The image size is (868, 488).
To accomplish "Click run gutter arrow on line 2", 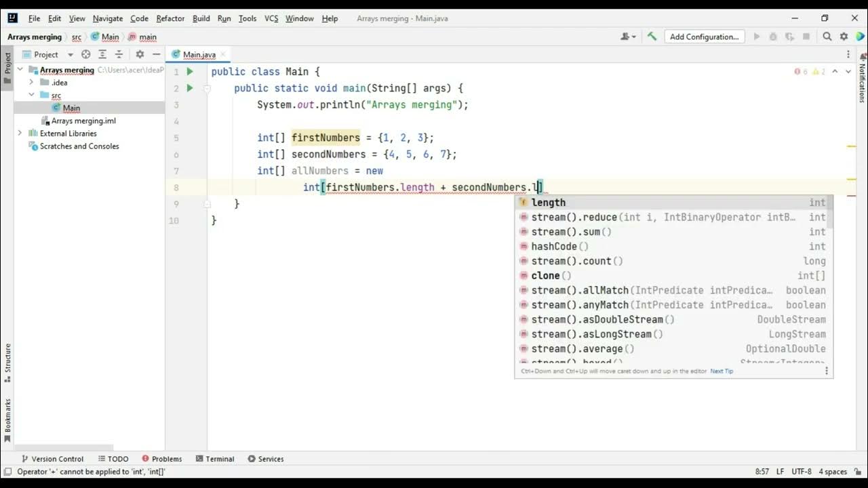I will click(x=190, y=88).
